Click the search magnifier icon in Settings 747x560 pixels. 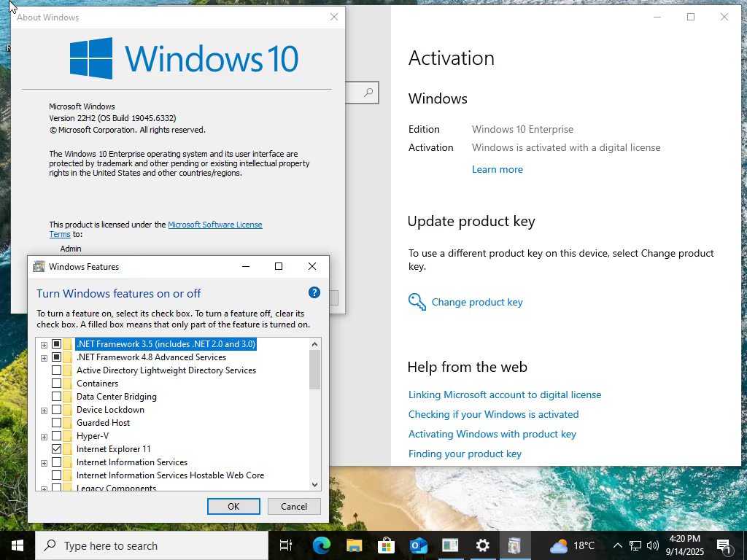pyautogui.click(x=368, y=93)
